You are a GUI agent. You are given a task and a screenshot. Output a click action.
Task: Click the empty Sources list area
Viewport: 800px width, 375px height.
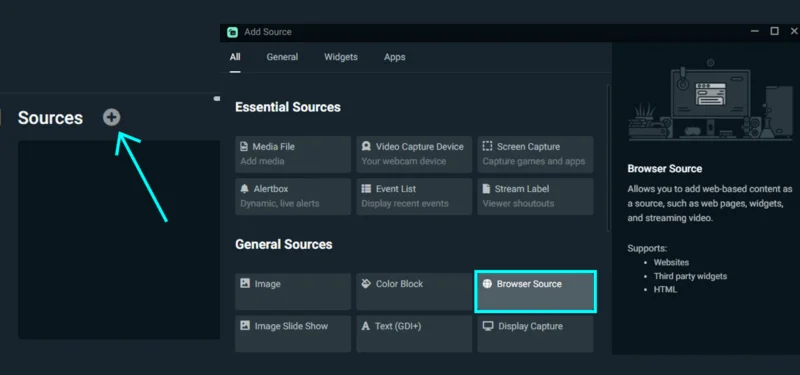(x=119, y=239)
